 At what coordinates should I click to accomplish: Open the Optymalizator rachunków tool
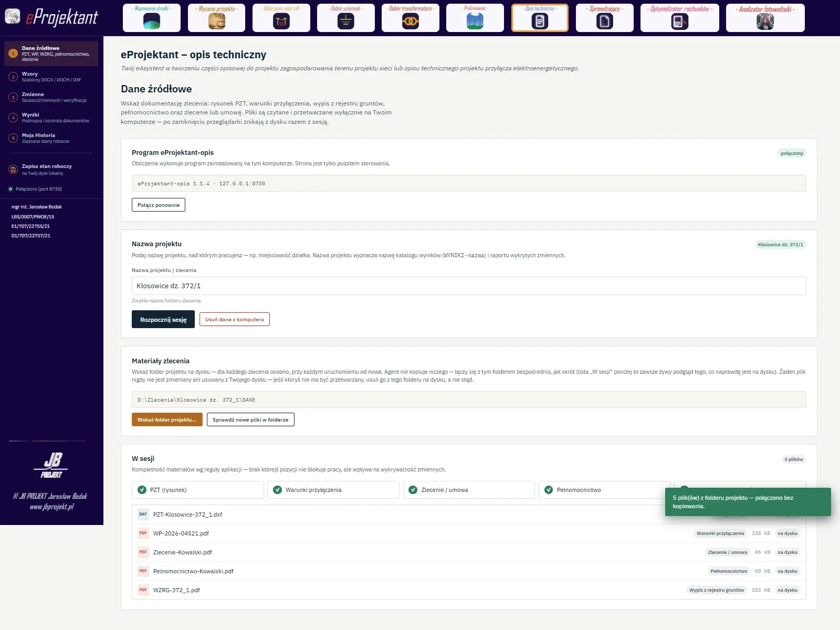[x=680, y=18]
